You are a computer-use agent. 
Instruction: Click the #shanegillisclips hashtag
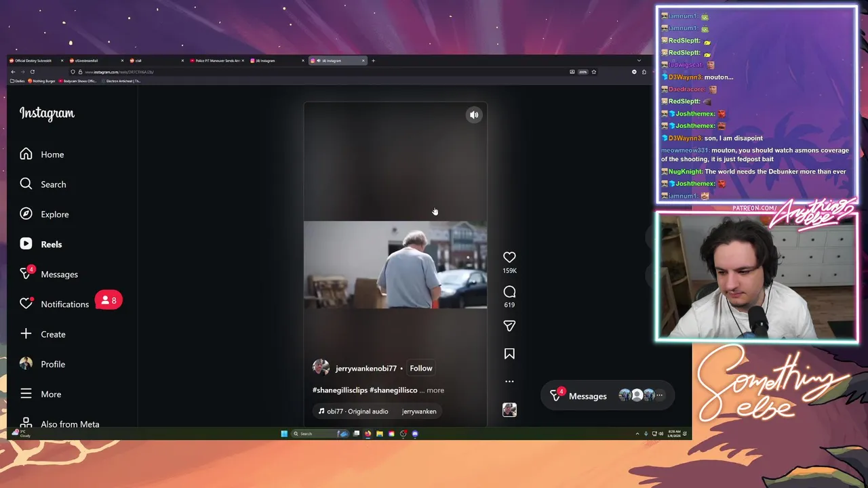coord(340,390)
